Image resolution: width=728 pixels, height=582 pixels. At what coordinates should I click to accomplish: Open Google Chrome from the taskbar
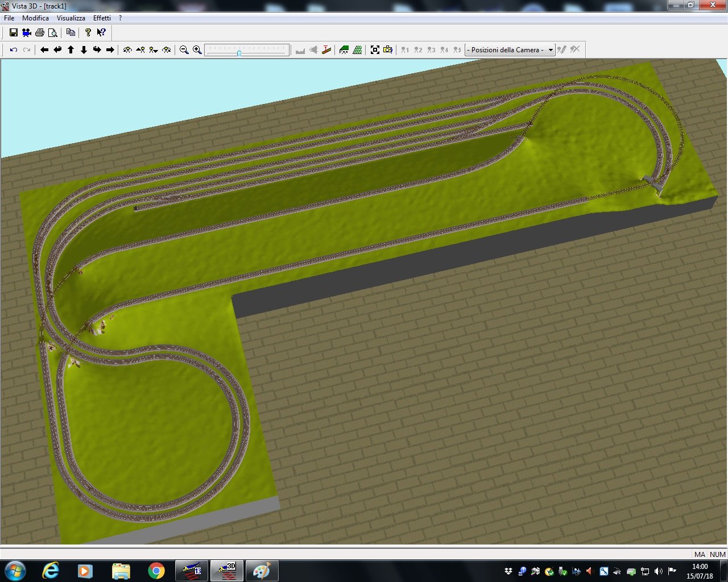click(156, 570)
